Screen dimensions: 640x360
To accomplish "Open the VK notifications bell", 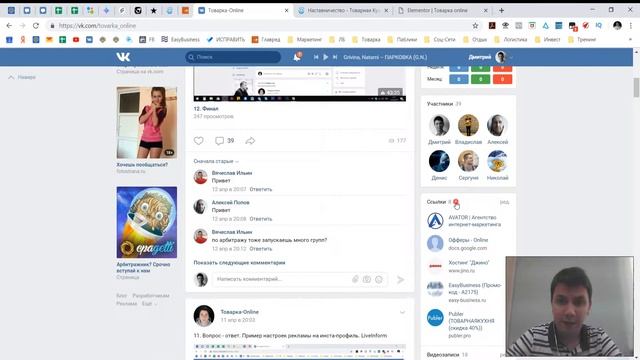I will point(297,57).
